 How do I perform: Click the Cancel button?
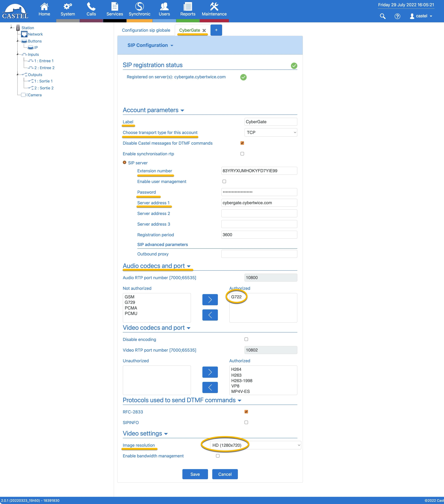(225, 474)
